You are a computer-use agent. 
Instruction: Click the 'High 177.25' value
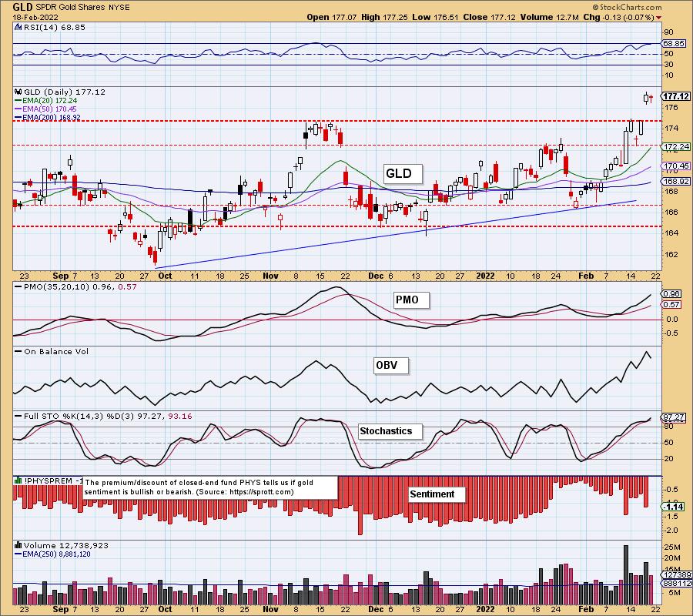[384, 17]
